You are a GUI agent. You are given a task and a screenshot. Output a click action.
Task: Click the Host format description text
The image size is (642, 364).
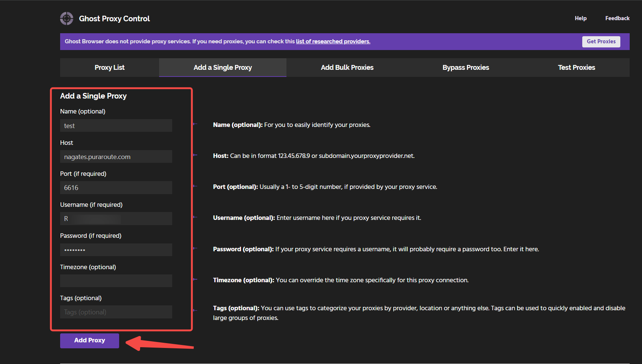pyautogui.click(x=314, y=156)
